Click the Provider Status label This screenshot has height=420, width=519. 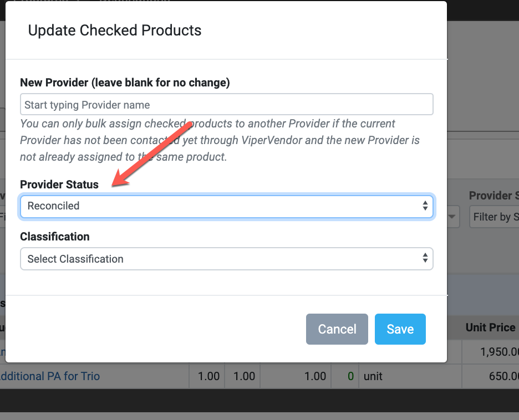click(59, 184)
